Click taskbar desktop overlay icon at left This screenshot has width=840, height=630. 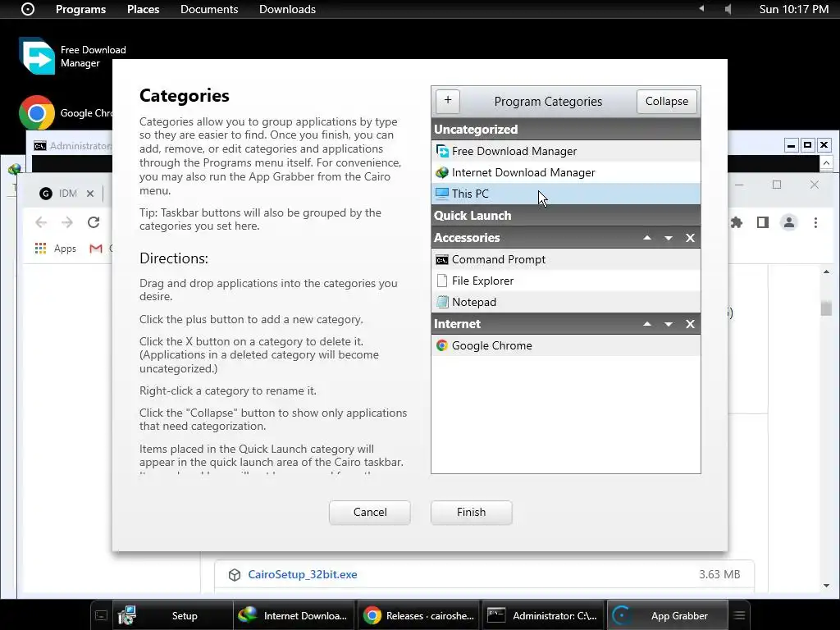101,615
